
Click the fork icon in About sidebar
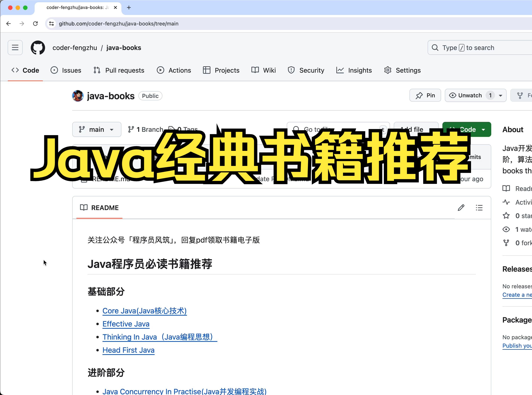tap(506, 243)
